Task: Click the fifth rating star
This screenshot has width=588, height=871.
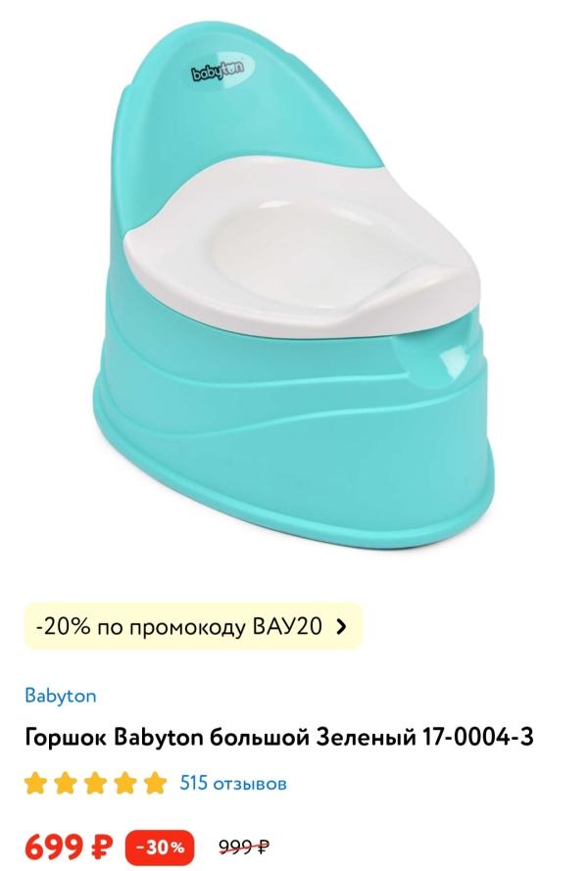Action: tap(156, 783)
